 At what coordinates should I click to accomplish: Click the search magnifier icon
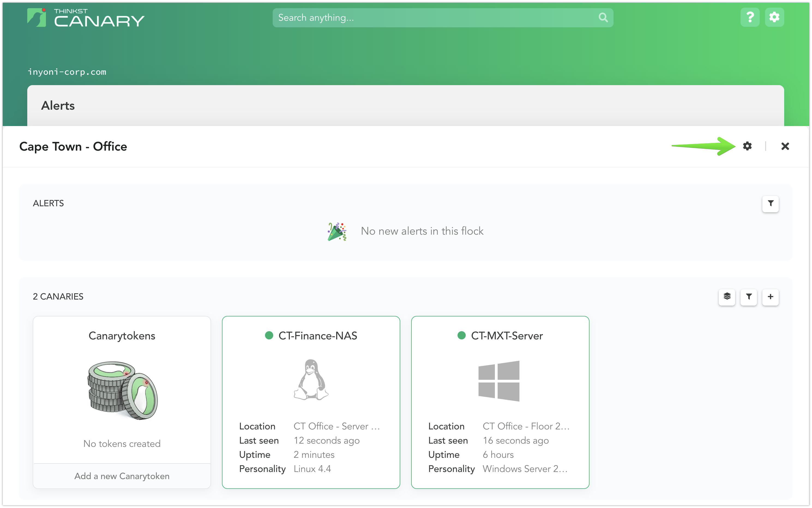tap(603, 17)
